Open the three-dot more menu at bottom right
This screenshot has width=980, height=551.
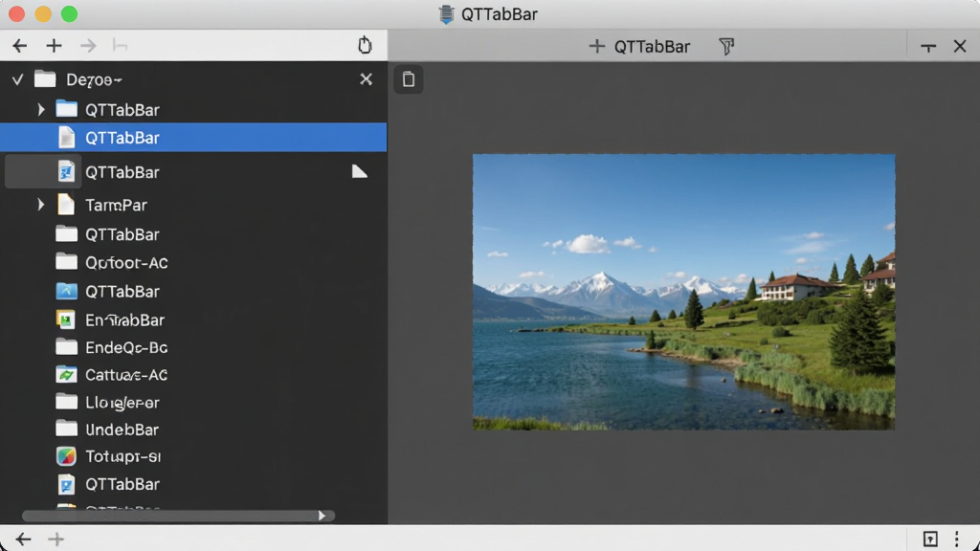[x=957, y=540]
